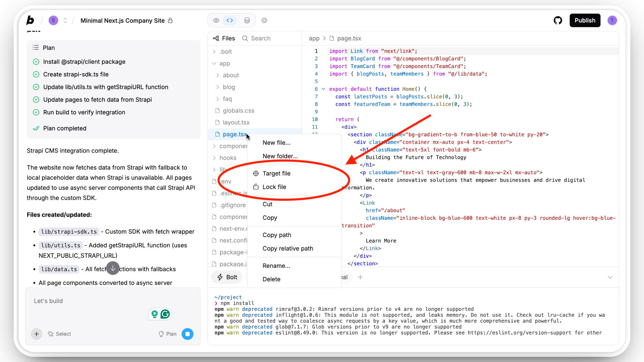Click lib/strapi-sdk.ts code chip
Viewport: 644px width, 362px height.
click(69, 232)
